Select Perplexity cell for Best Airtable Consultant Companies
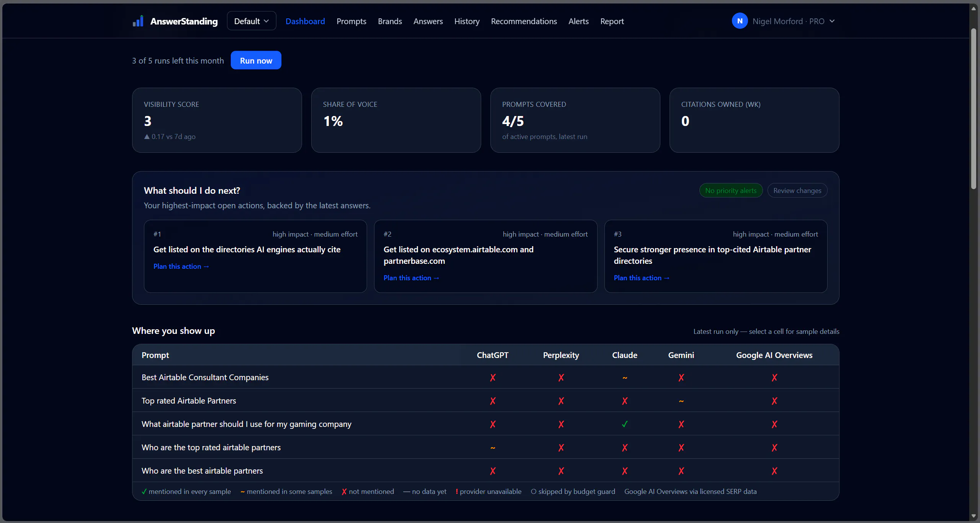Viewport: 980px width, 523px height. (561, 378)
